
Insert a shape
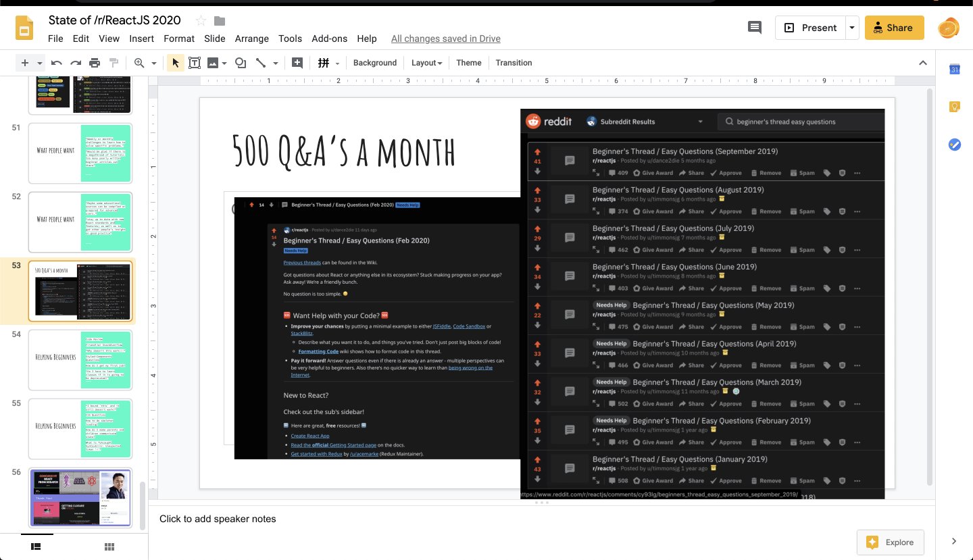[x=241, y=63]
